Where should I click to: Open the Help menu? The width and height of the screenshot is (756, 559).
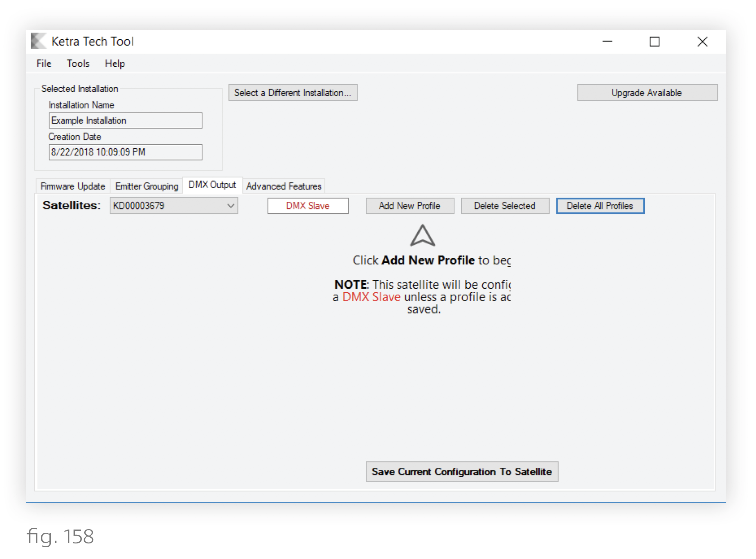click(x=115, y=63)
